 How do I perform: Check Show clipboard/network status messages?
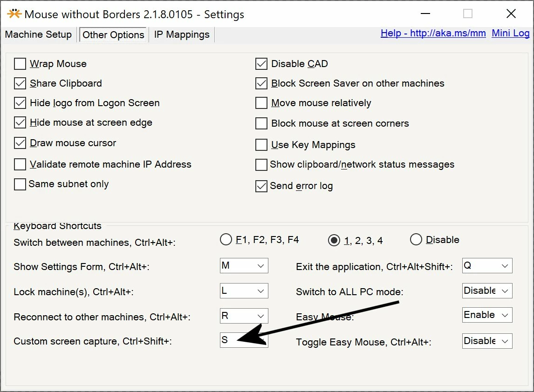(x=261, y=165)
